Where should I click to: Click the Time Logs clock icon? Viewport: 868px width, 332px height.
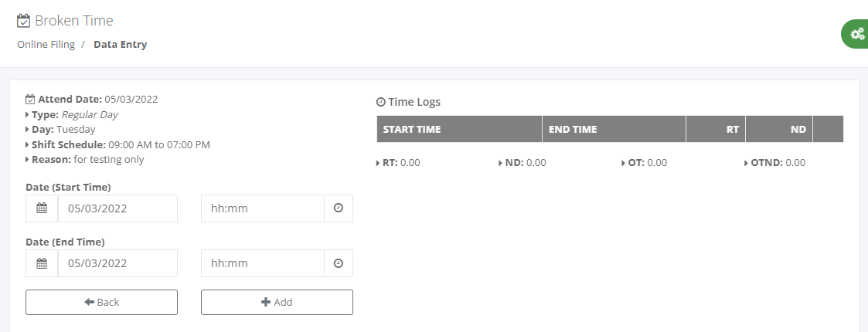coord(380,102)
